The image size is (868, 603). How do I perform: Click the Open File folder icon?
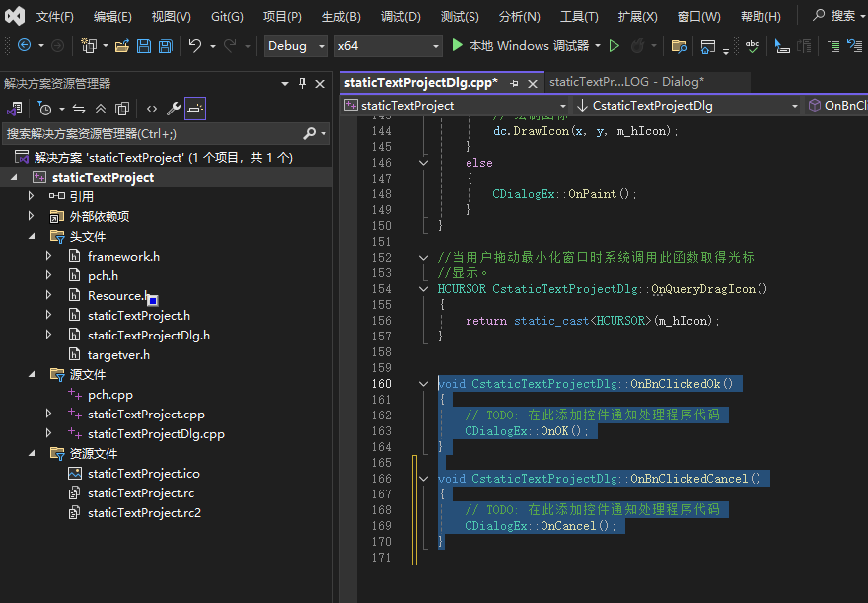pyautogui.click(x=122, y=46)
